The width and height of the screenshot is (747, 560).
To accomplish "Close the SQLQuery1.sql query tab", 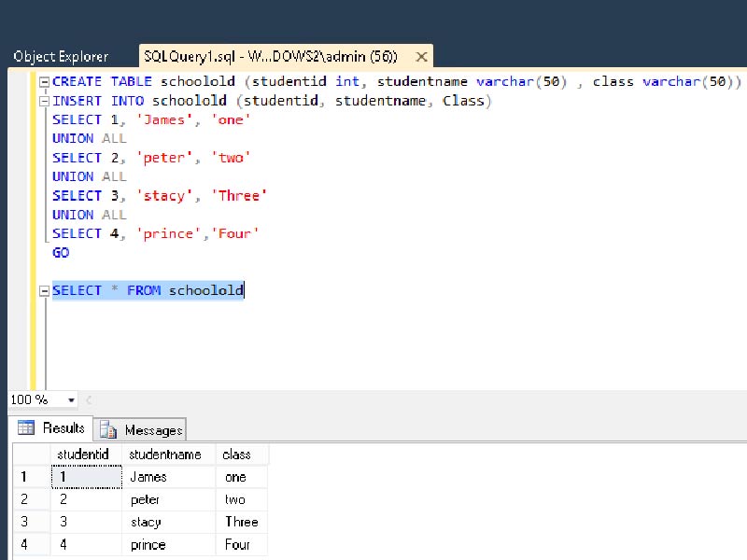I will 421,56.
